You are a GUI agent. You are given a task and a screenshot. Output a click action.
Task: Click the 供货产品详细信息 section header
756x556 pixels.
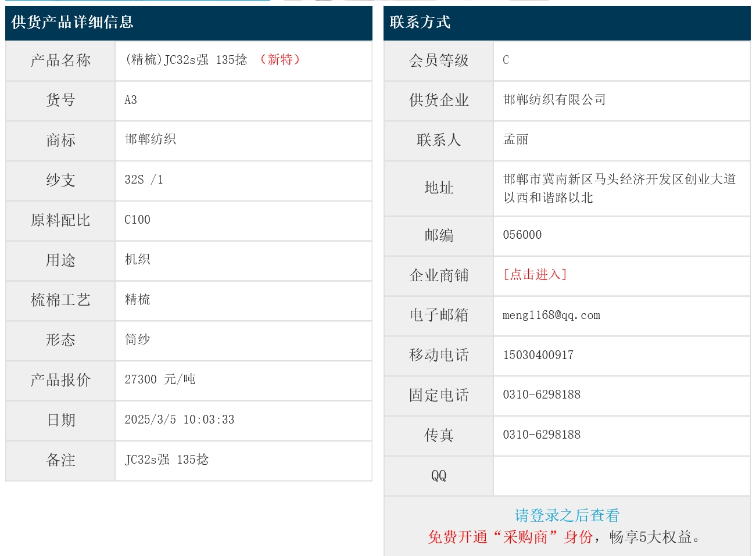pyautogui.click(x=73, y=22)
